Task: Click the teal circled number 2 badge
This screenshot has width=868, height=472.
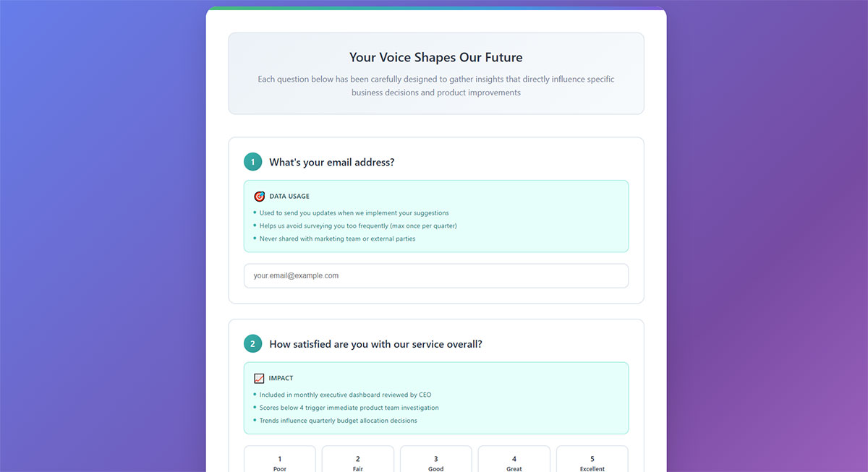Action: click(253, 343)
